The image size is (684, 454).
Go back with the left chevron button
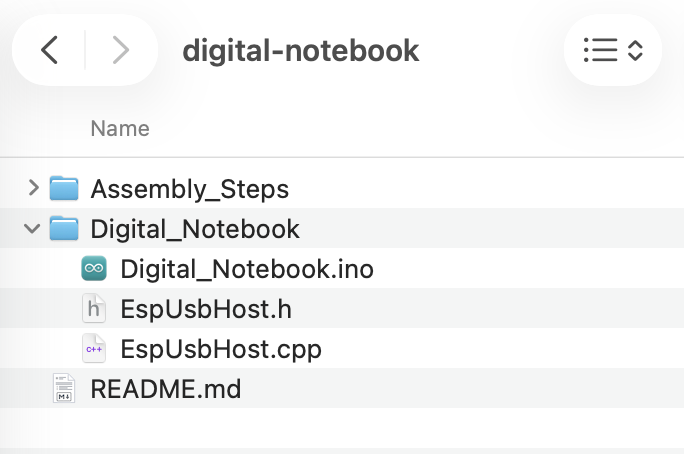tap(49, 50)
